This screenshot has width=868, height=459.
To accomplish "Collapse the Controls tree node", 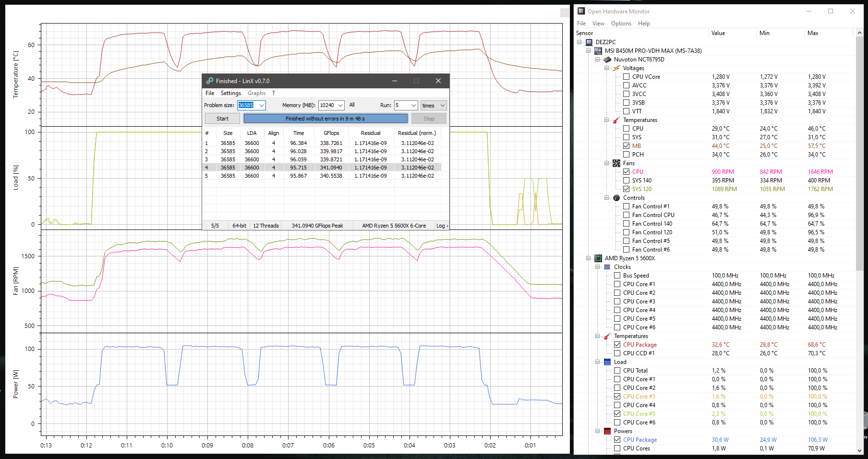I will pyautogui.click(x=607, y=198).
